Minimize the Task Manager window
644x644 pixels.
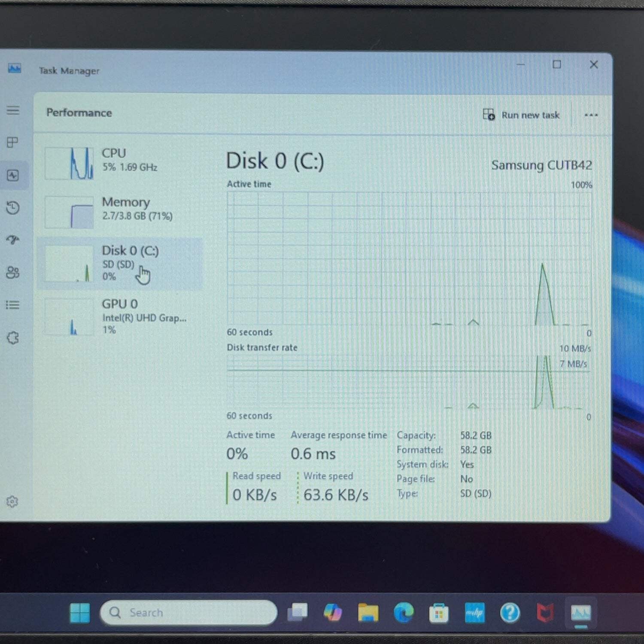coord(520,64)
